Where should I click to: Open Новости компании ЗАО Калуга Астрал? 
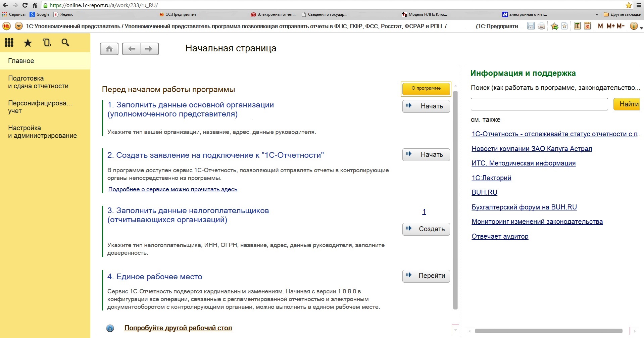tap(532, 149)
